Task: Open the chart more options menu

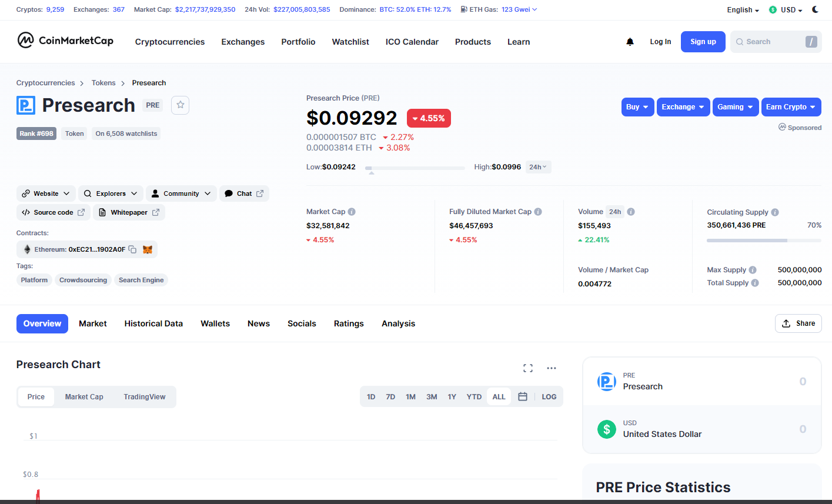Action: coord(552,368)
